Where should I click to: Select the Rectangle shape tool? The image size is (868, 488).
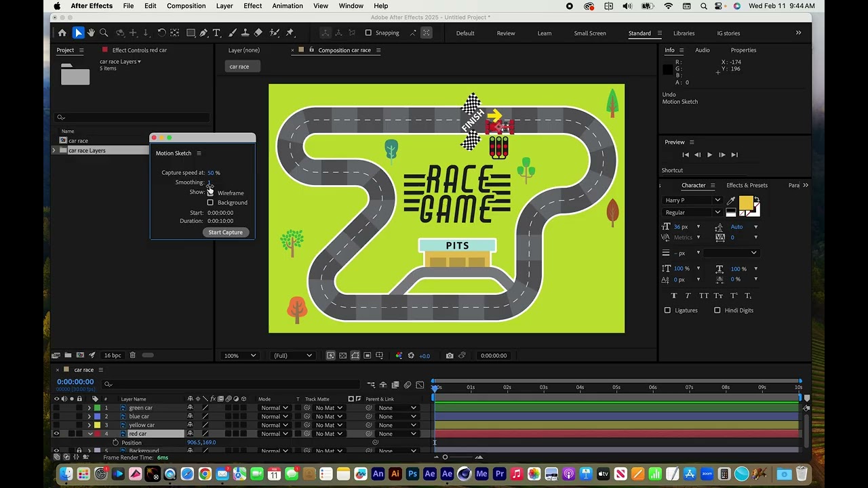pos(191,33)
